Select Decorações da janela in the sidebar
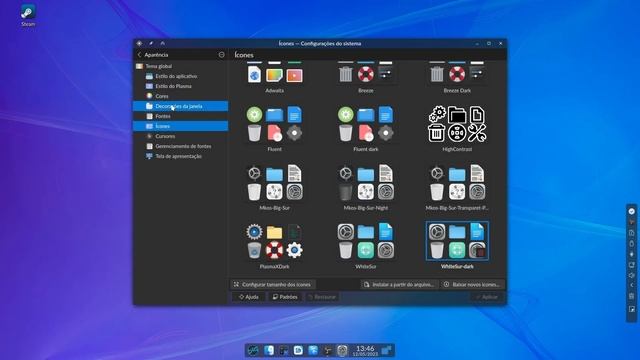The width and height of the screenshot is (640, 360). click(180, 106)
